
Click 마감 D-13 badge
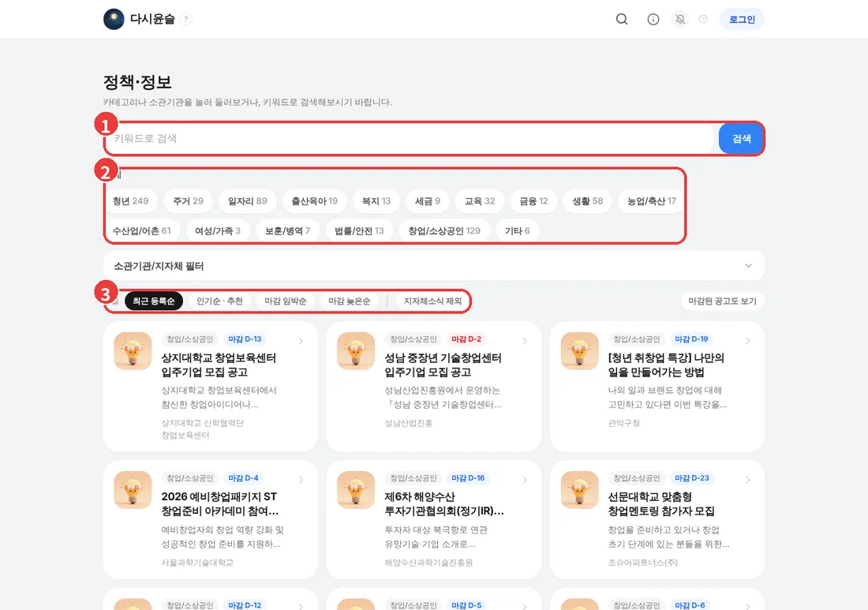[x=245, y=339]
